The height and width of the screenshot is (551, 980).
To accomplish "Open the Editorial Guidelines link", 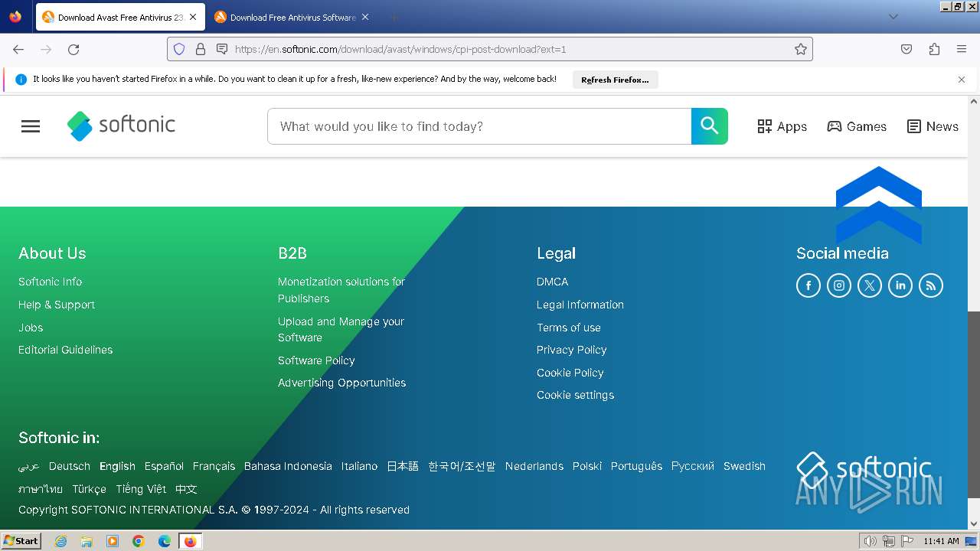I will point(66,350).
